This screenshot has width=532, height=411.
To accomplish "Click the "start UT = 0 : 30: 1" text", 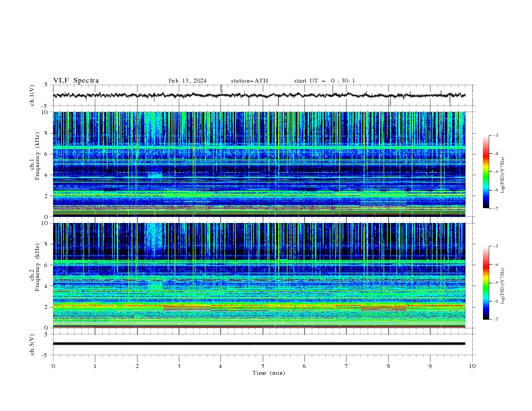I will [x=324, y=81].
